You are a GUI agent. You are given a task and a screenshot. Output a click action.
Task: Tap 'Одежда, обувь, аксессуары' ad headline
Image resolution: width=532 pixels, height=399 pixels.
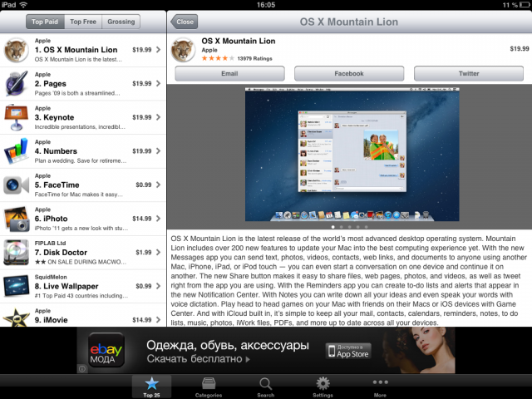(x=228, y=346)
